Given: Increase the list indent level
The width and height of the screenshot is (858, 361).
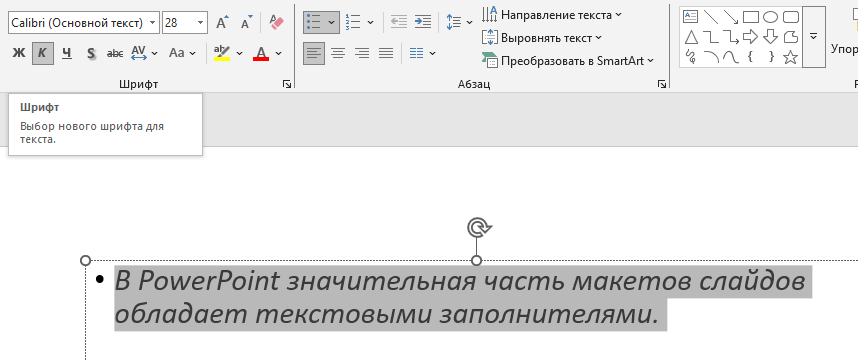Looking at the screenshot, I should coord(422,22).
